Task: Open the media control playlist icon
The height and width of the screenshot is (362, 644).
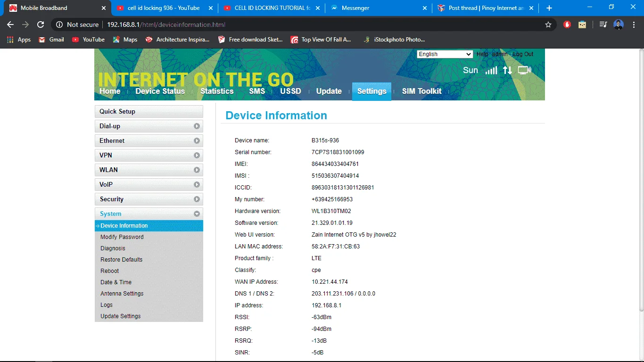Action: pos(603,25)
